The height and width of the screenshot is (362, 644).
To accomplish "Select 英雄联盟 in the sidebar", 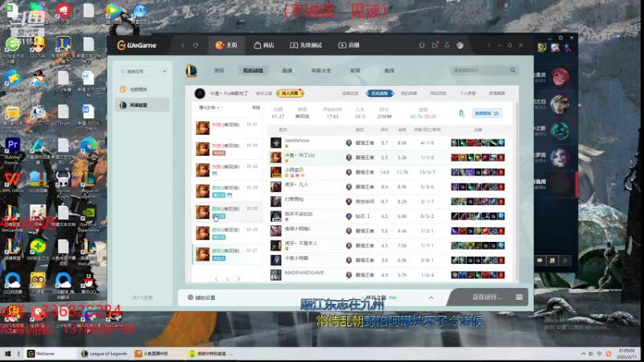I will pos(142,105).
